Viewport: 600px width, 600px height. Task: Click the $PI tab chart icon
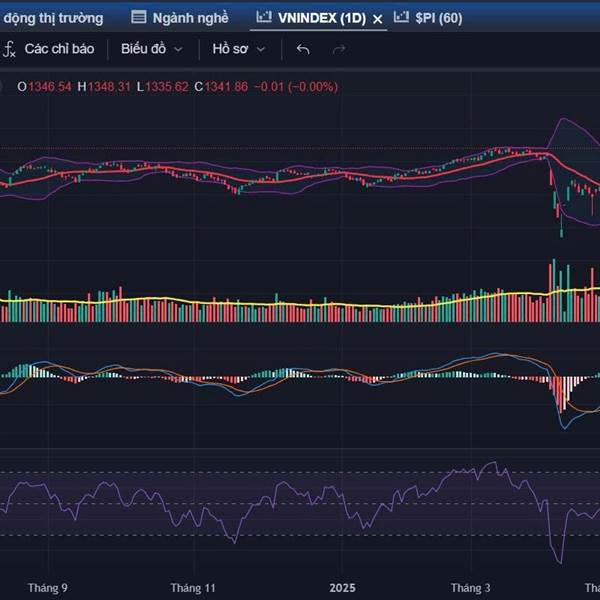pos(401,16)
